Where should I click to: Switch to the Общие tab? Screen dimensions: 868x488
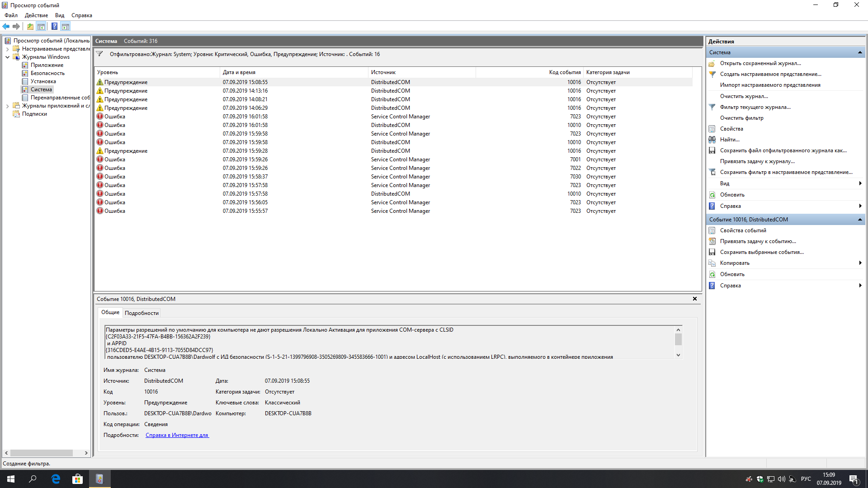[110, 313]
